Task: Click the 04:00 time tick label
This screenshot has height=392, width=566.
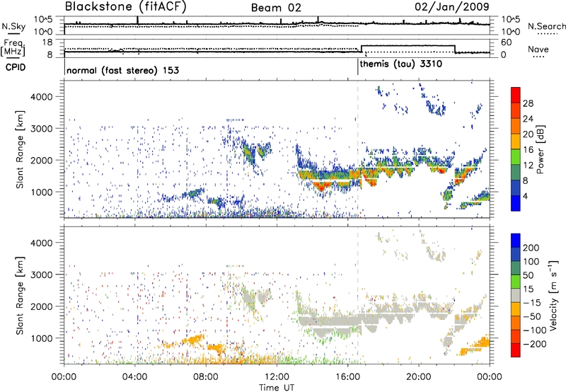Action: coord(135,377)
